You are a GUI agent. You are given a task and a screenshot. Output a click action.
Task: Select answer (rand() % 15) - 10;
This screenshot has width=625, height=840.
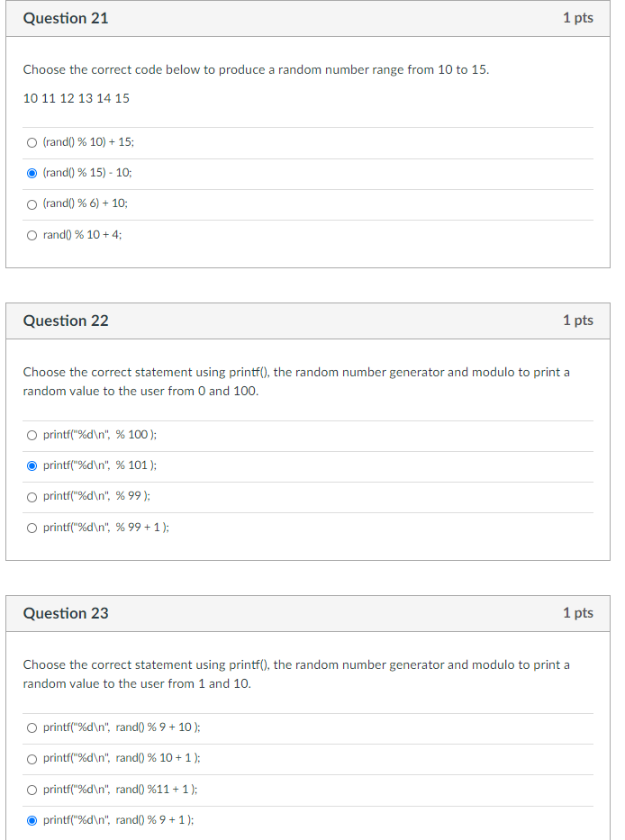[x=32, y=173]
